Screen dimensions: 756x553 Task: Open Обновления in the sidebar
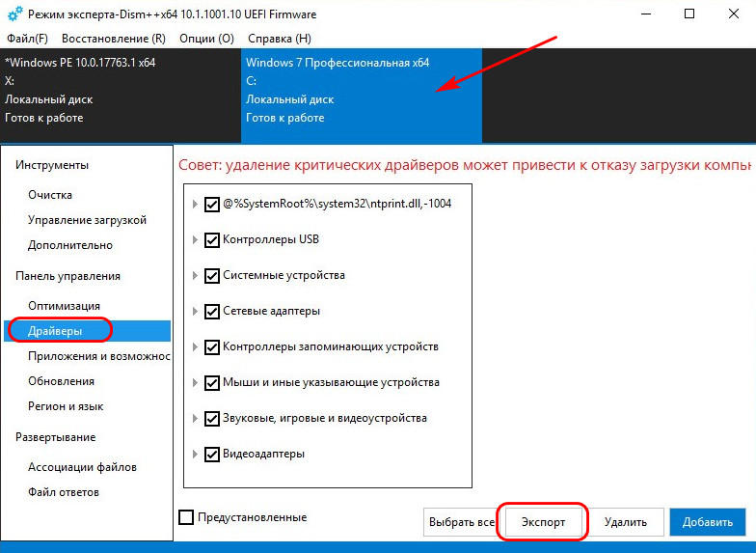[x=62, y=381]
